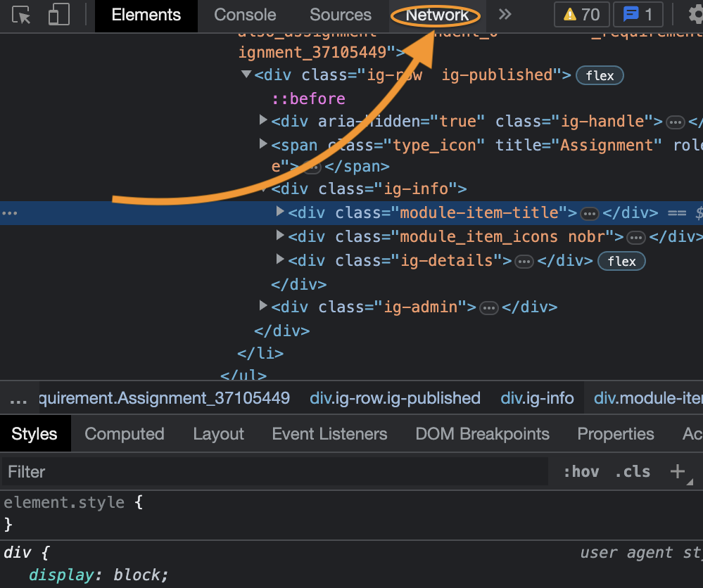Show more DevTools tabs with the chevron

click(x=505, y=14)
